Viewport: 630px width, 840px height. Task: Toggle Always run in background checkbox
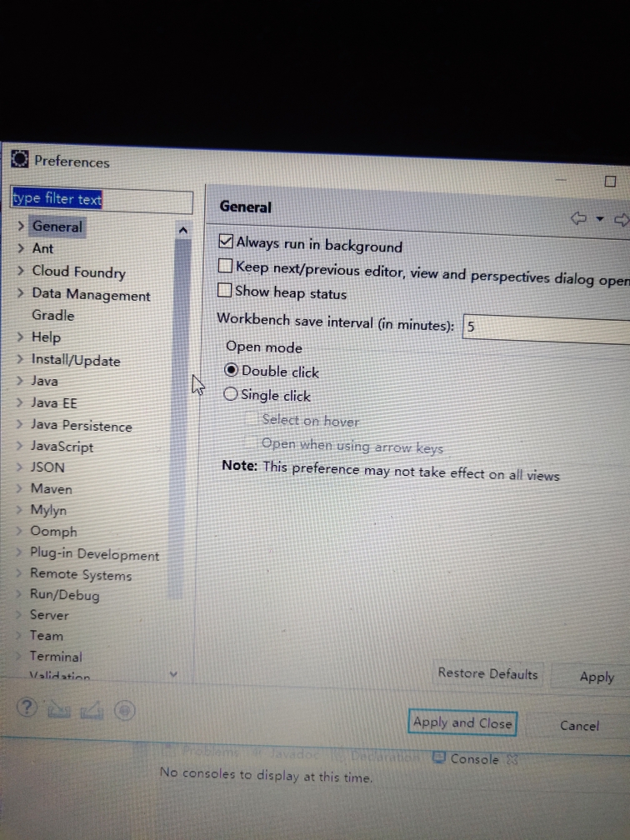point(226,242)
